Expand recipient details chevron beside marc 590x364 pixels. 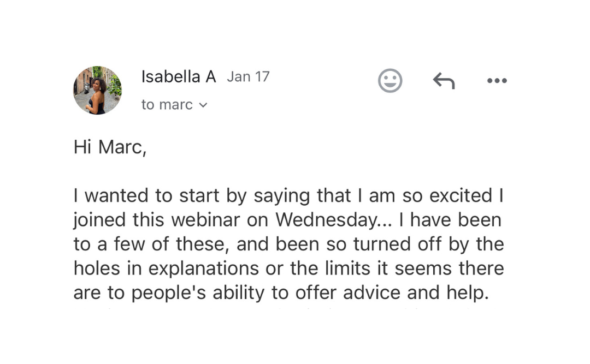click(203, 105)
